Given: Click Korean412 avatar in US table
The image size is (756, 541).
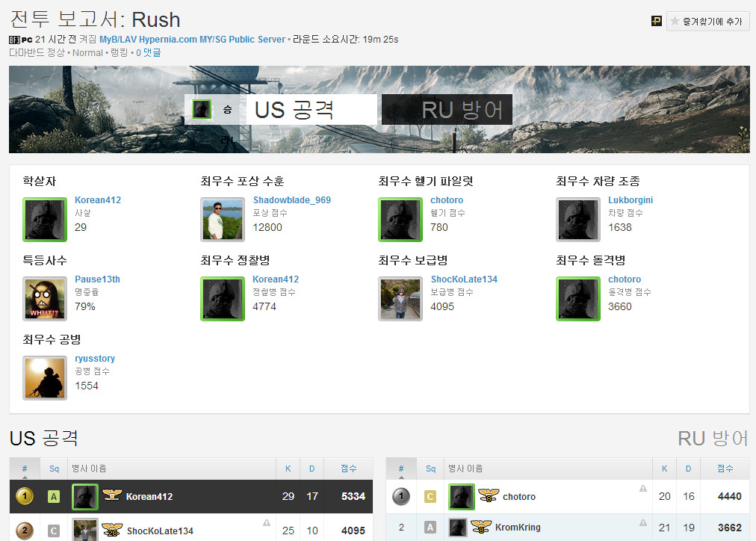Looking at the screenshot, I should [x=85, y=497].
